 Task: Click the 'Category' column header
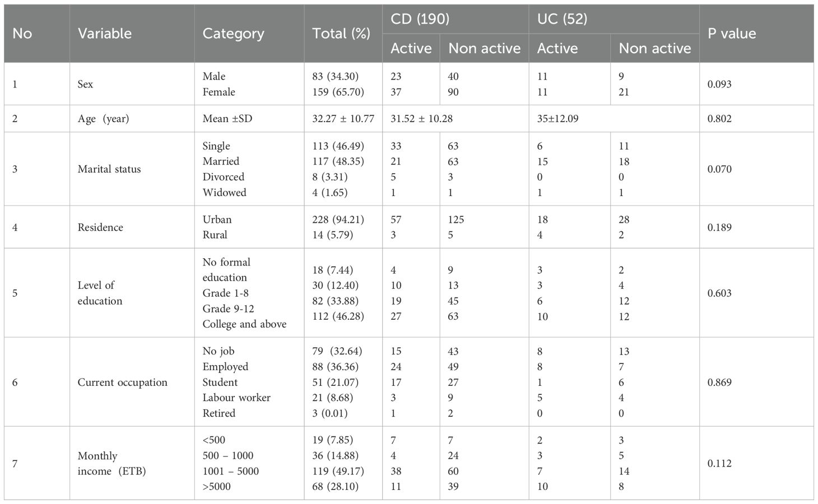pos(233,34)
